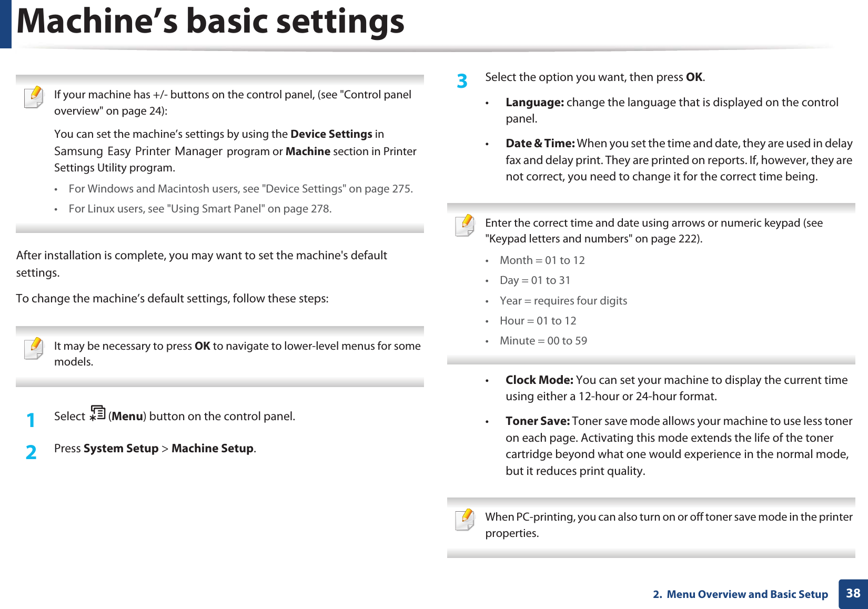The width and height of the screenshot is (868, 609).
Task: Click the bold 'Date & Time:' option label
Action: pos(540,144)
